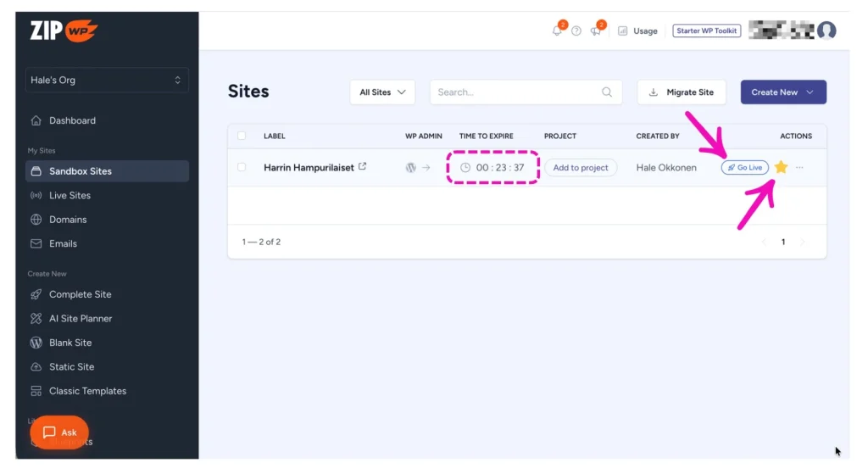
Task: Expand the Hale's Org switcher
Action: [x=107, y=81]
